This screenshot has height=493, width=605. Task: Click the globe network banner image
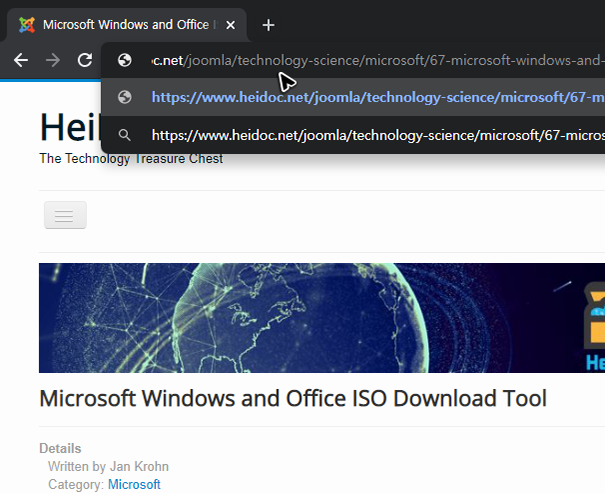(322, 318)
